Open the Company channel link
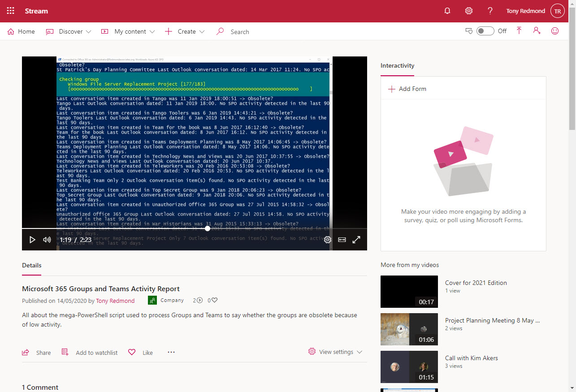 pyautogui.click(x=172, y=300)
